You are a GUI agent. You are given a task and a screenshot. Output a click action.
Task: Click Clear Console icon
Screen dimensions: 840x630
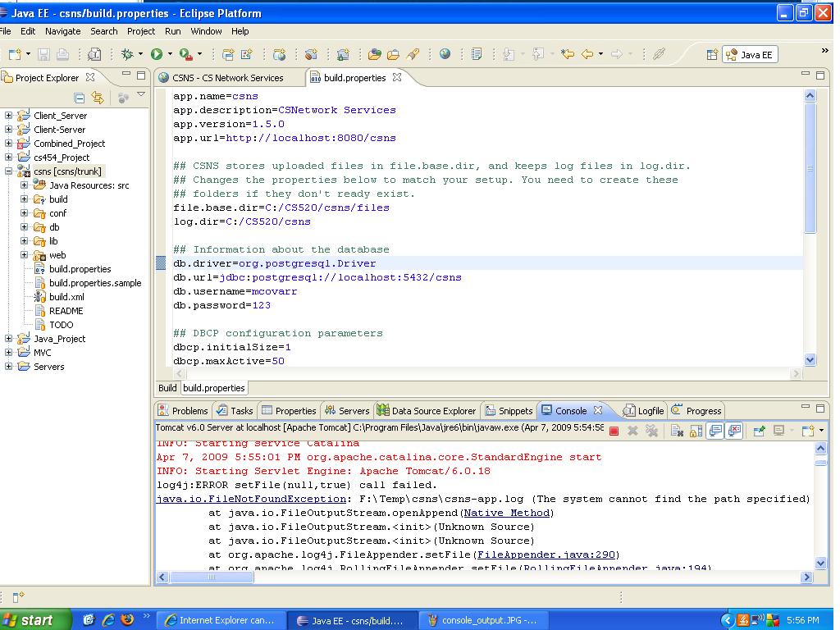coord(677,431)
